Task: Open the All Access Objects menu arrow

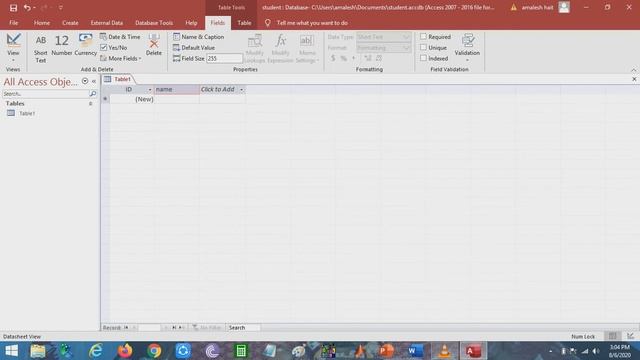Action: coord(85,81)
